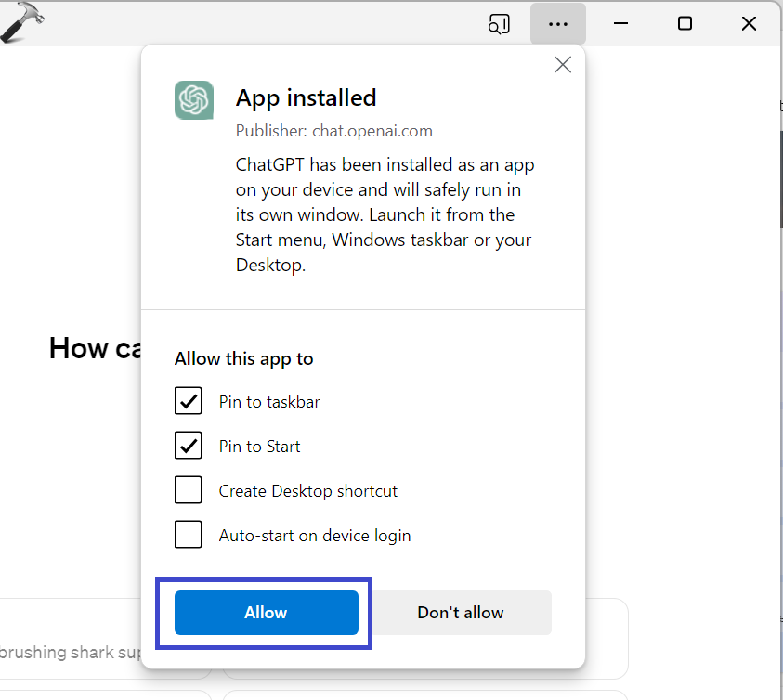Minimize the ChatGPT app window

pos(620,24)
